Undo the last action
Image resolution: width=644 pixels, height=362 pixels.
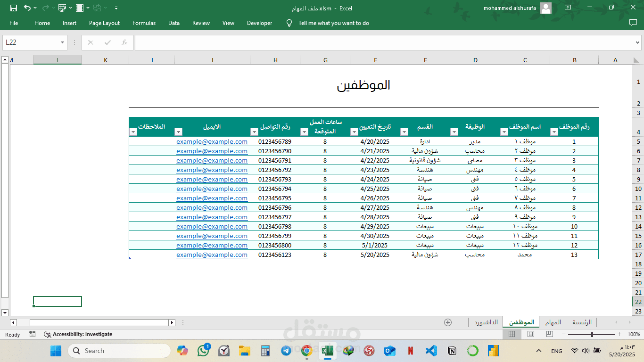pos(27,8)
